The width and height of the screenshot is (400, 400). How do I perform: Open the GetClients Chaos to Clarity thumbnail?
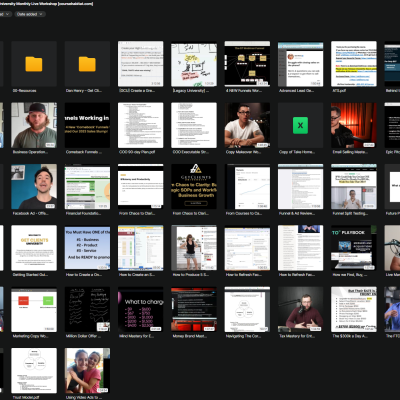point(194,187)
